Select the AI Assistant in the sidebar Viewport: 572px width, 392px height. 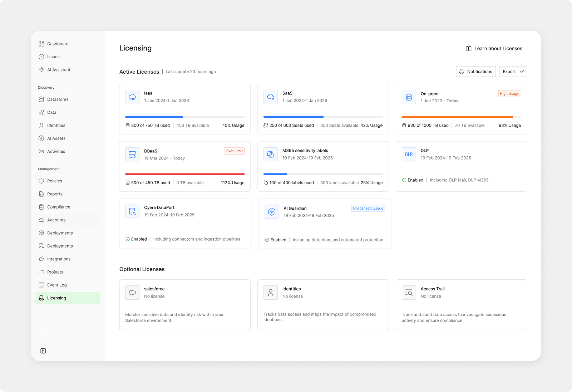click(59, 70)
